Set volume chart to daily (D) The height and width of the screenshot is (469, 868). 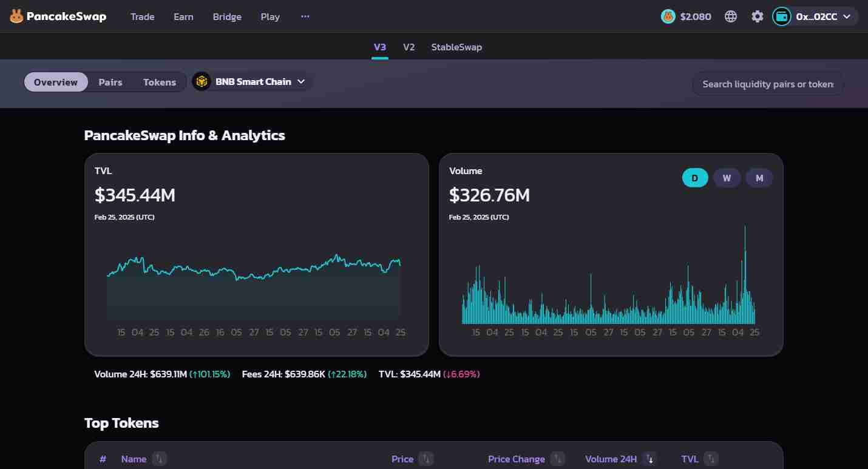point(695,178)
